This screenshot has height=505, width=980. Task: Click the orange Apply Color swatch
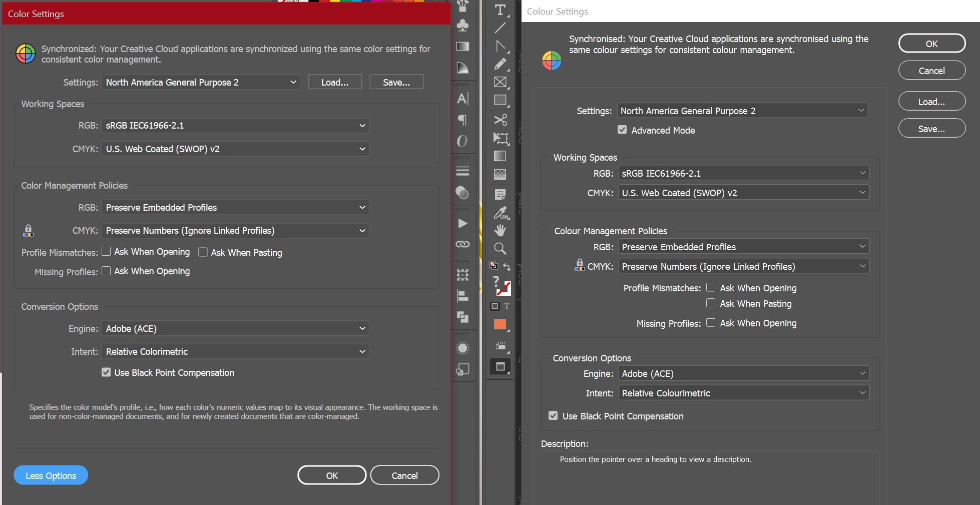coord(500,324)
